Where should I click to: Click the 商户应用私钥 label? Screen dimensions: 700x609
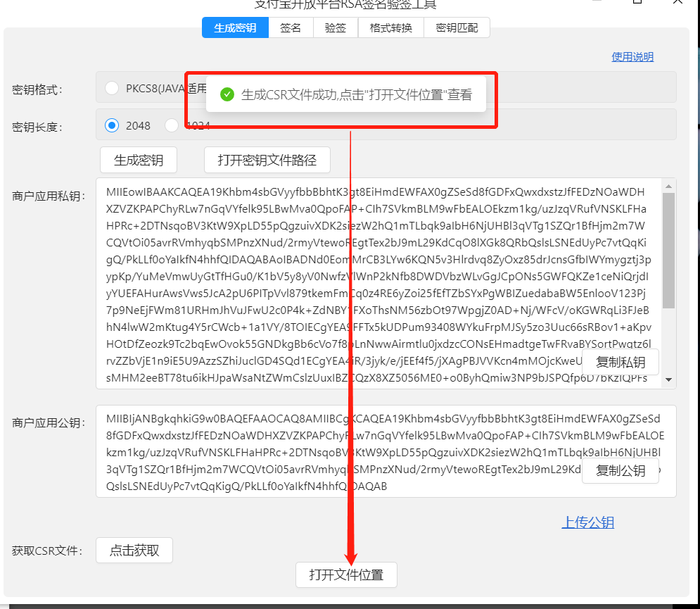(x=49, y=196)
